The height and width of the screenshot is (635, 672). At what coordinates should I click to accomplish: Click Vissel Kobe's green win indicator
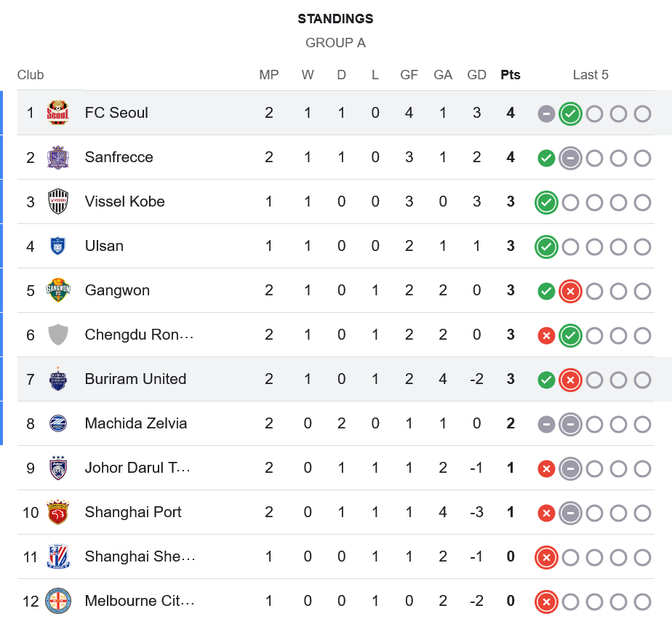pos(546,202)
